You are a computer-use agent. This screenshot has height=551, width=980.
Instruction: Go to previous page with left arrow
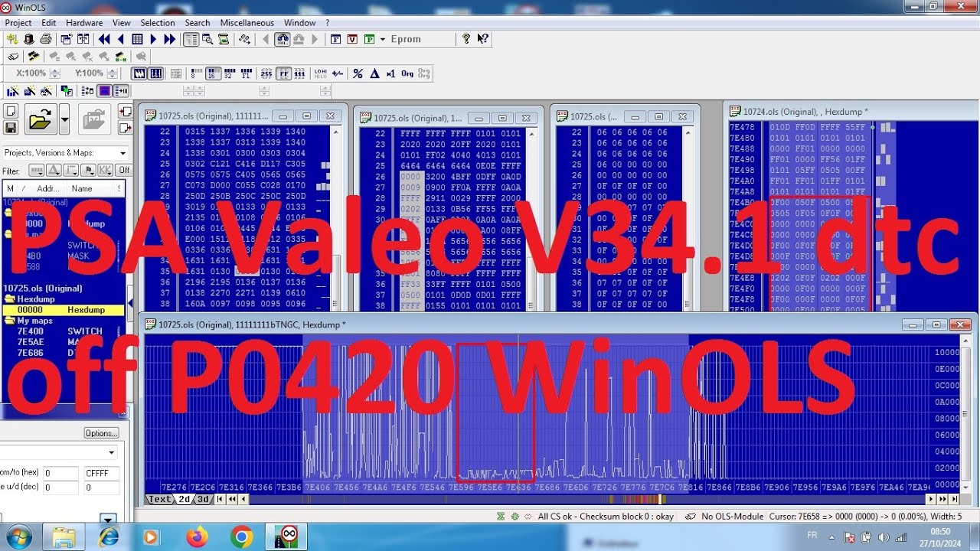coord(120,39)
